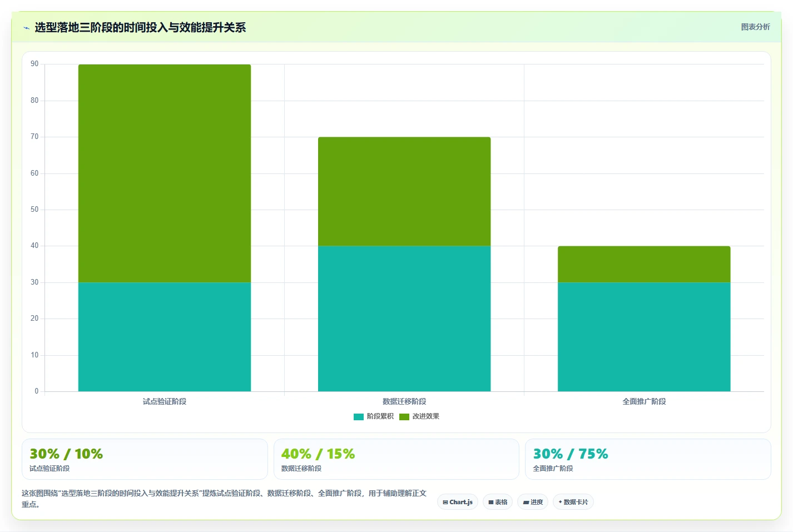Click the y-axis value 50
The height and width of the screenshot is (532, 793).
coord(34,210)
